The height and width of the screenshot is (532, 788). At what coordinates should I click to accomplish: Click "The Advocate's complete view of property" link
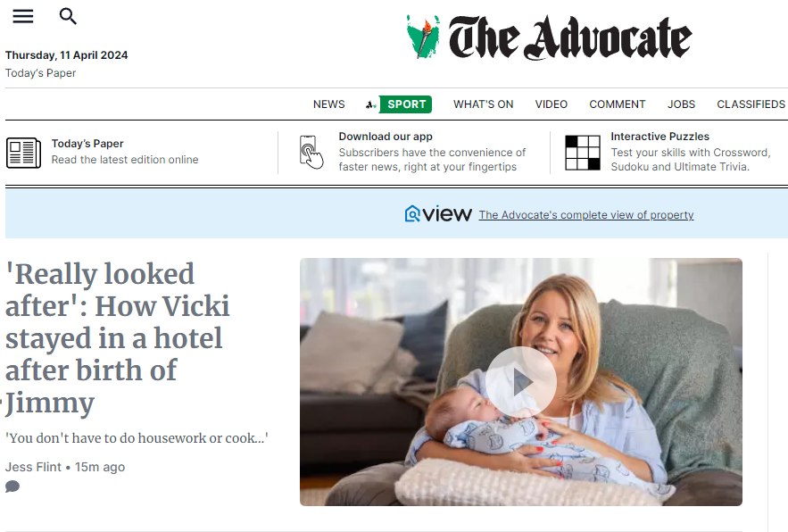coord(586,215)
